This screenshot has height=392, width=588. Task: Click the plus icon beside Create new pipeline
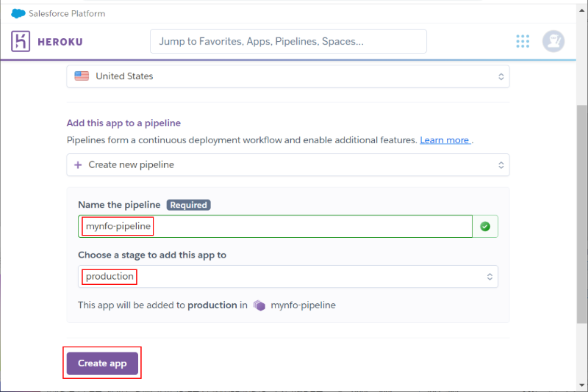point(78,164)
